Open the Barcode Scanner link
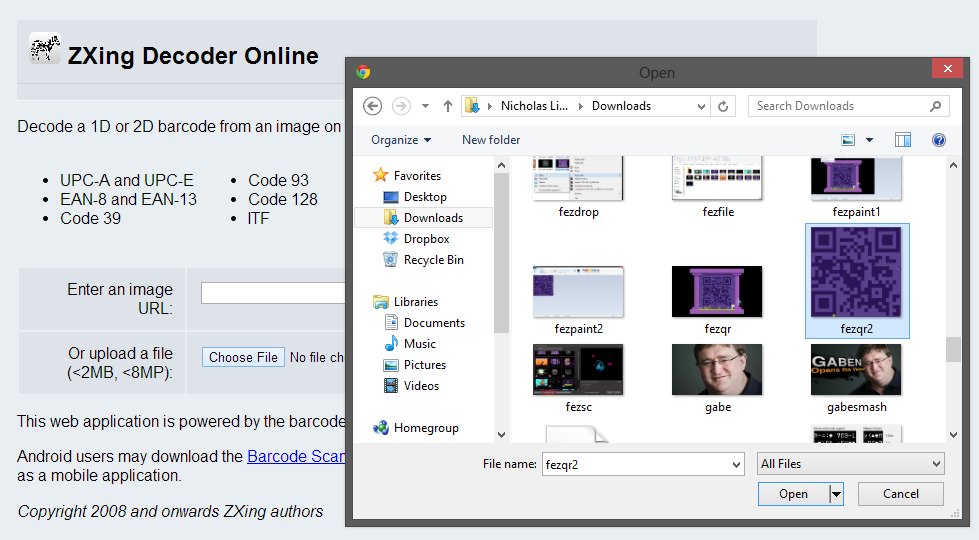This screenshot has width=979, height=540. coord(296,456)
